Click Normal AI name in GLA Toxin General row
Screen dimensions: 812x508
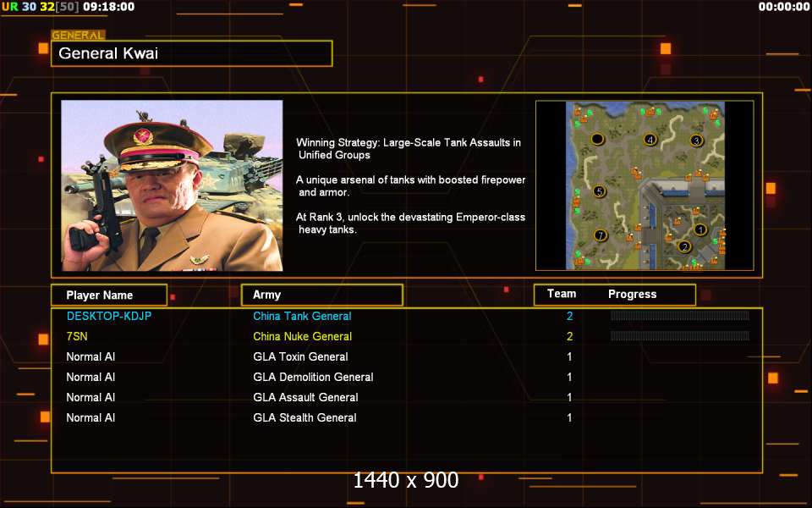click(91, 356)
